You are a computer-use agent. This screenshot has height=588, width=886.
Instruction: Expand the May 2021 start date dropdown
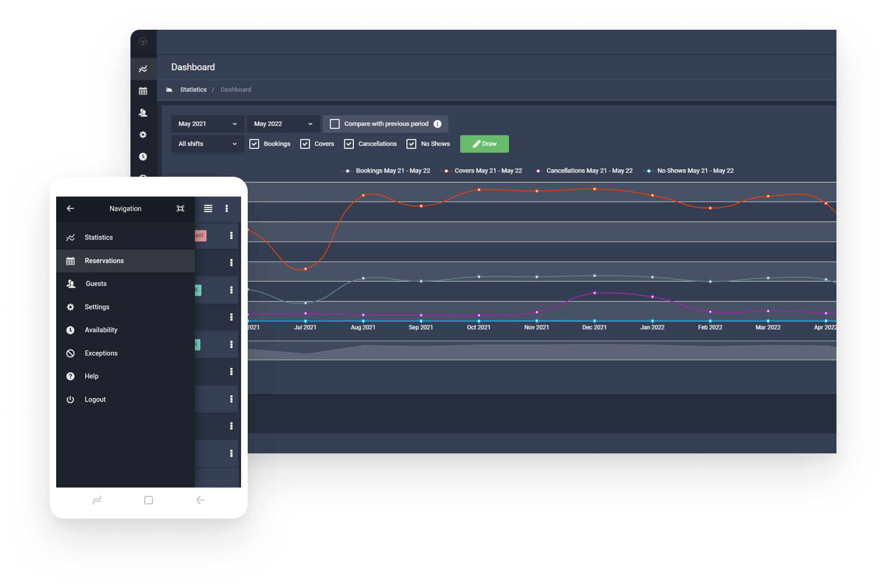pos(207,124)
